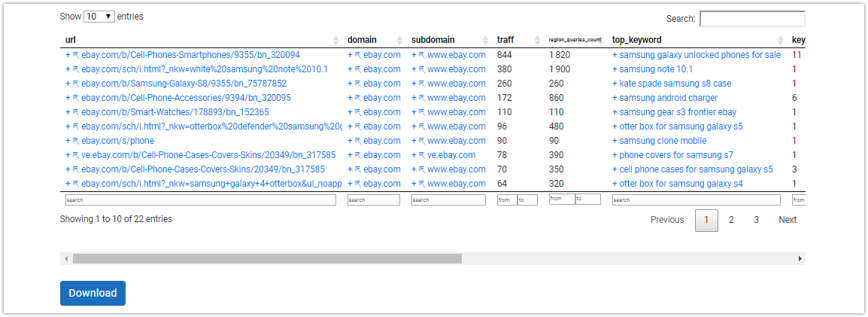The width and height of the screenshot is (868, 317).
Task: Open the ve.ebay.com subdomain link
Action: (451, 154)
